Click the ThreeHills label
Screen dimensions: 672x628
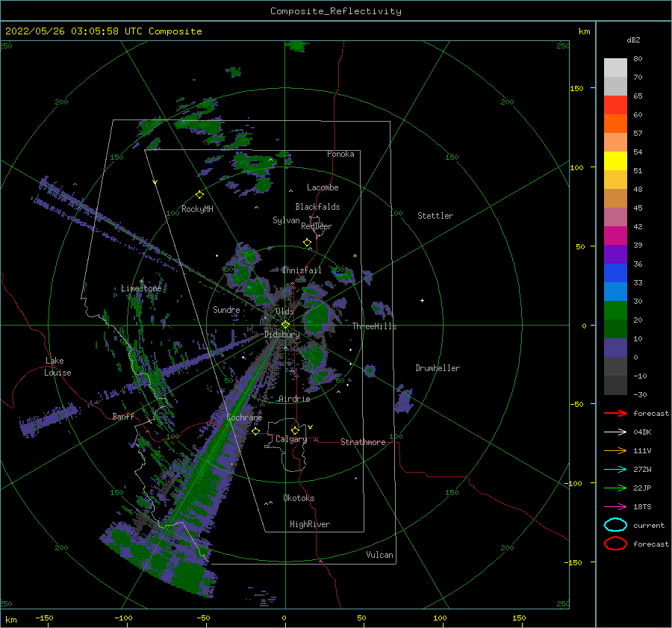374,326
